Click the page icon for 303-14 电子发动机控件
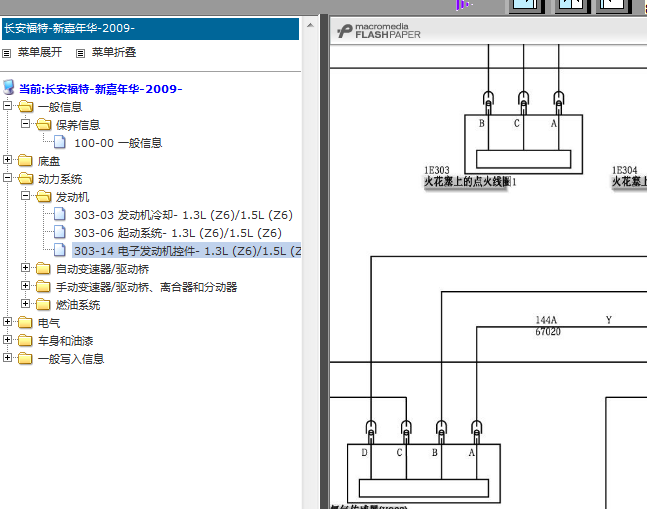The height and width of the screenshot is (509, 647). tap(60, 250)
